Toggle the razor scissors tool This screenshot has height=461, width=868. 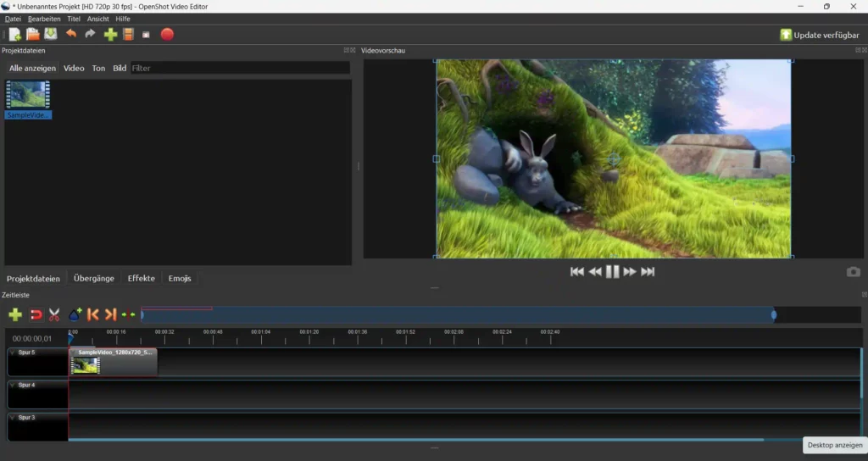click(54, 315)
